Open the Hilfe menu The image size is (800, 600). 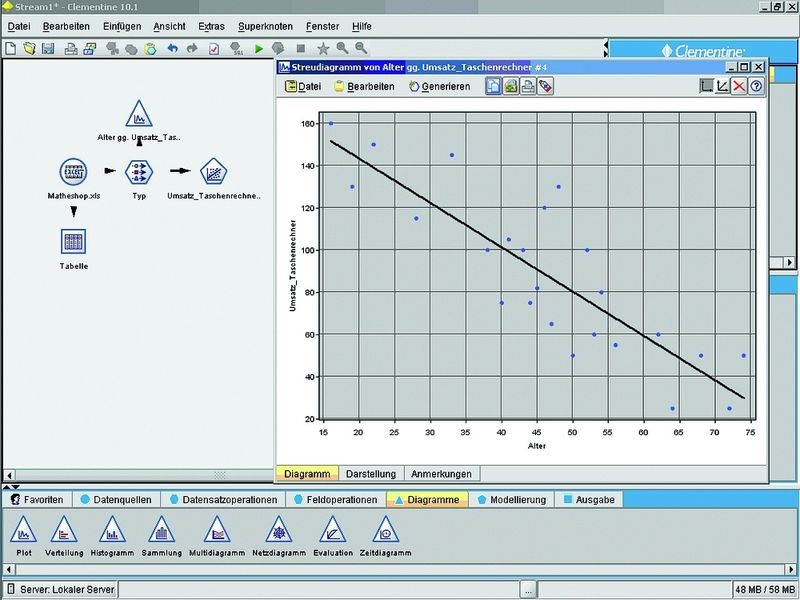click(362, 27)
